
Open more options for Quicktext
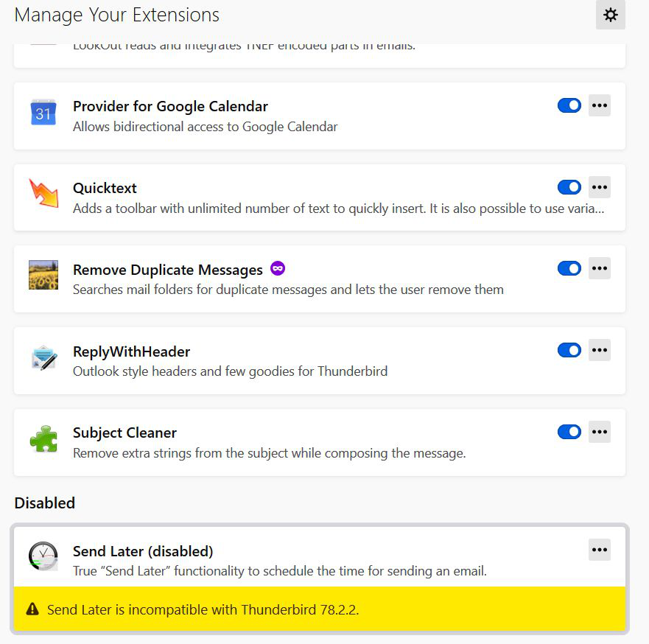point(600,187)
